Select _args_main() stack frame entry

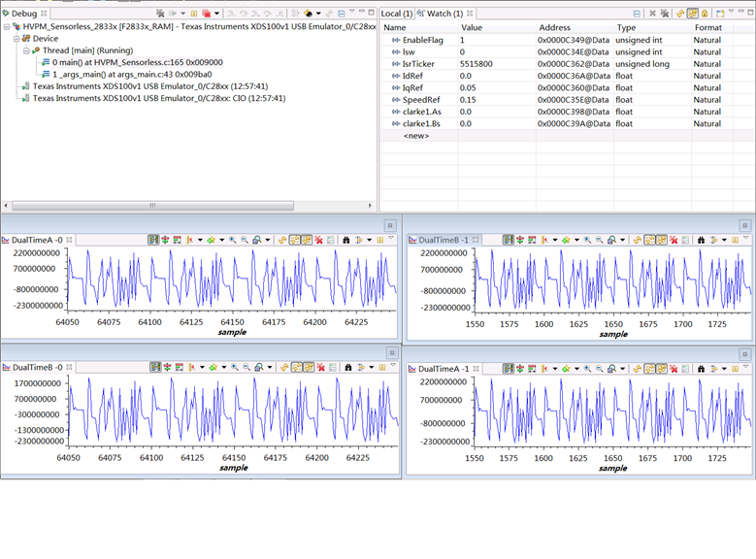coord(132,75)
